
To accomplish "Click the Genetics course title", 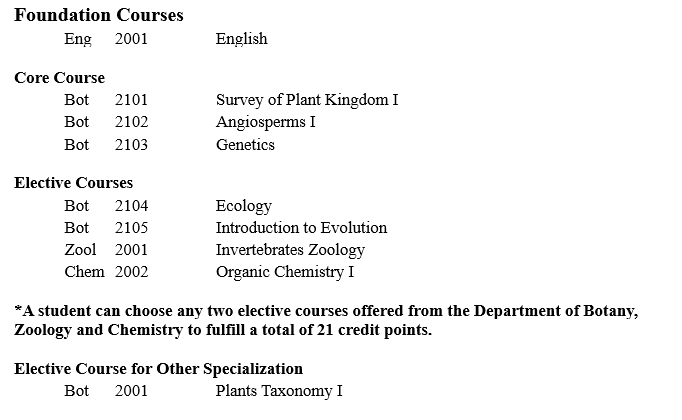I will (x=245, y=145).
